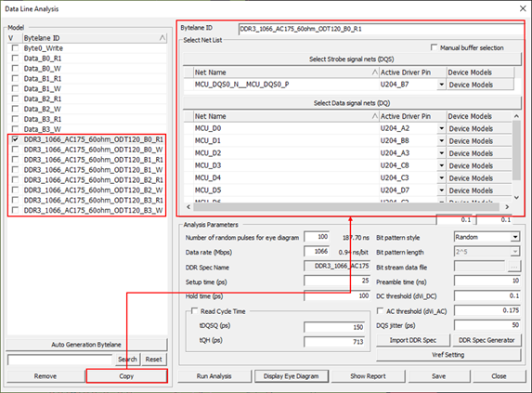The width and height of the screenshot is (532, 393).
Task: Click the Display Eye Diagram button
Action: [x=292, y=376]
